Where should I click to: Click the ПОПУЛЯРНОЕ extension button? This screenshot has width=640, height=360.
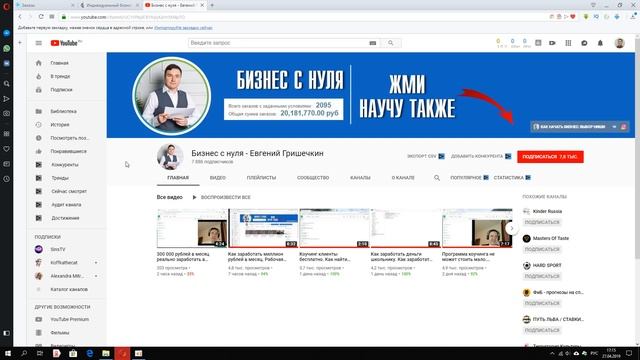(x=469, y=178)
